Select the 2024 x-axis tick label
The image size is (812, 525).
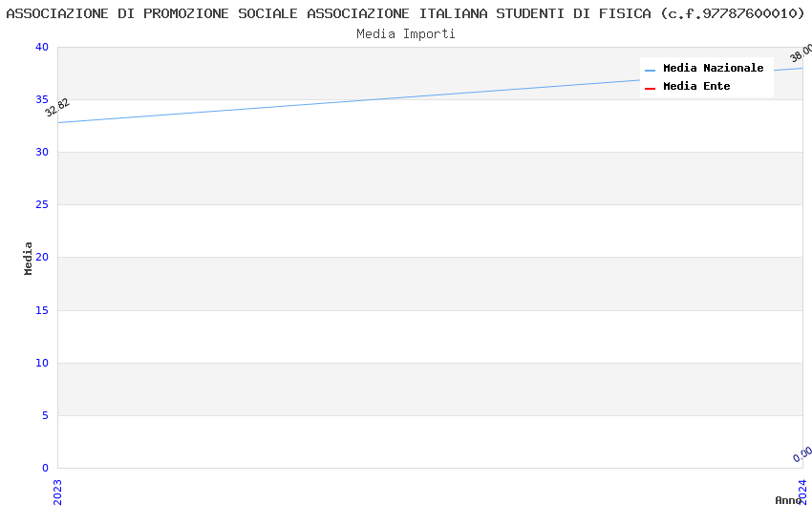point(802,492)
